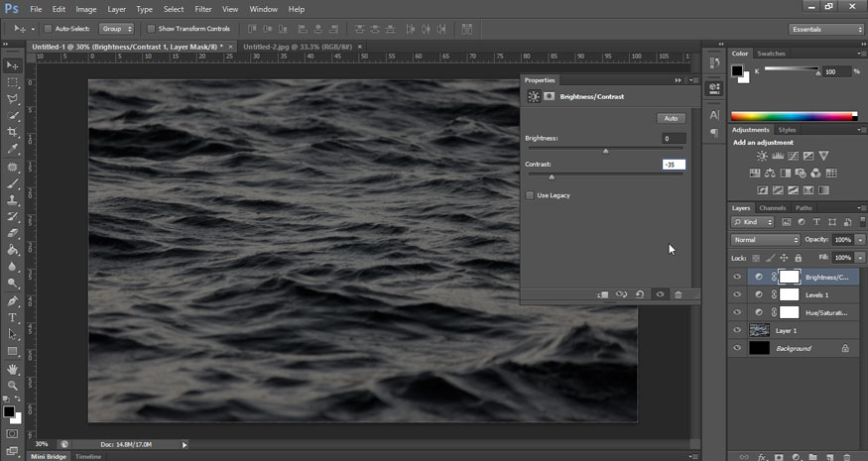Open the Image menu
868x461 pixels.
(85, 9)
